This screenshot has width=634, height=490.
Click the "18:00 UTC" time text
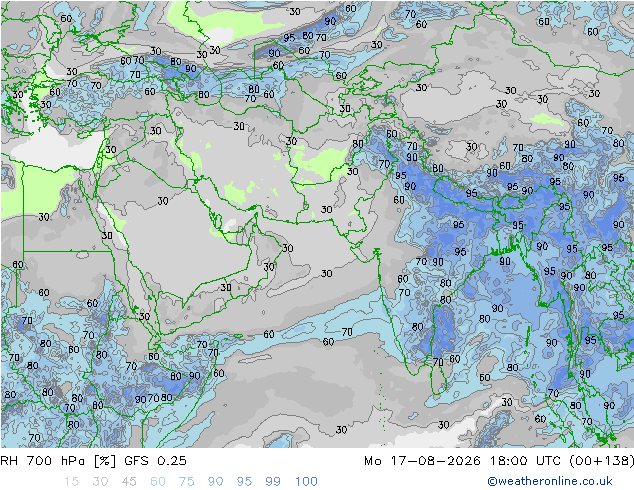pyautogui.click(x=527, y=461)
